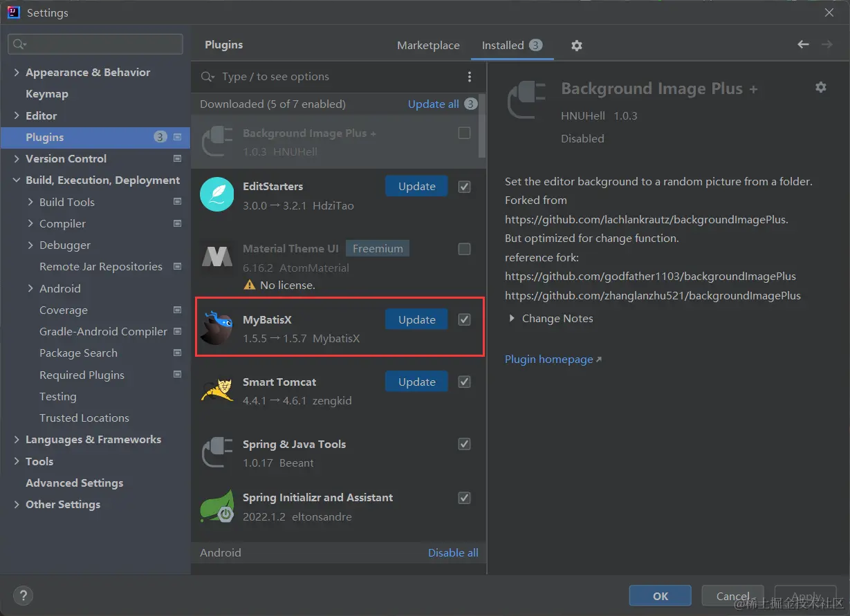Viewport: 850px width, 616px height.
Task: Enable the Background Image Plus checkbox
Action: (465, 133)
